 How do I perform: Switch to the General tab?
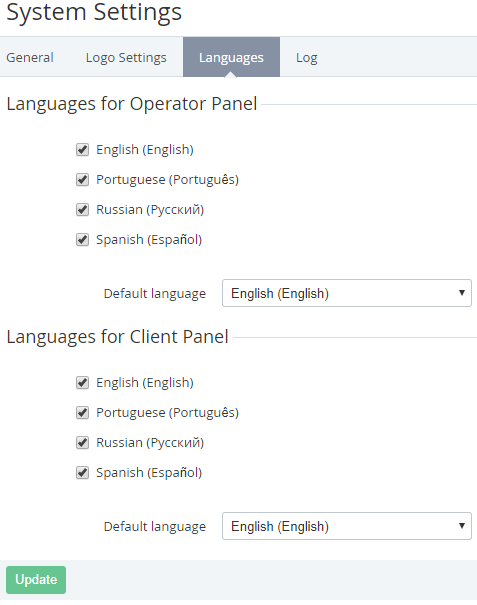coord(30,57)
